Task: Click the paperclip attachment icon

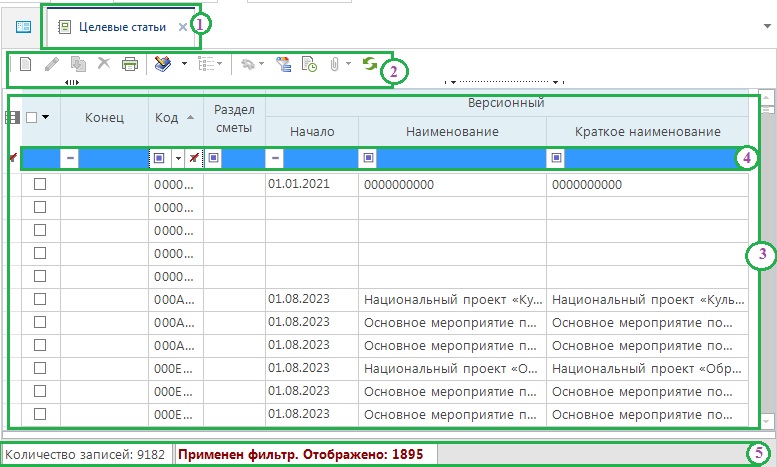Action: (x=335, y=65)
